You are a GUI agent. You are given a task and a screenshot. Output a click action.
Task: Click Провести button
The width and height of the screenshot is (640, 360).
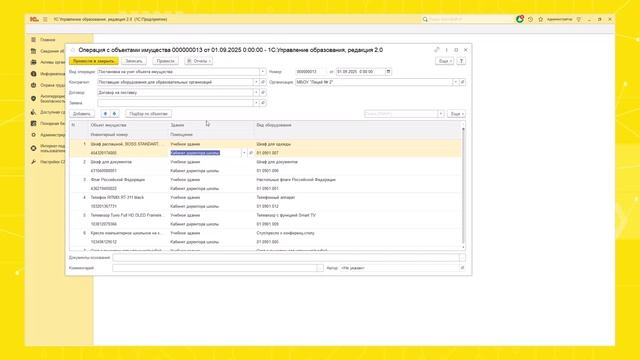point(165,61)
